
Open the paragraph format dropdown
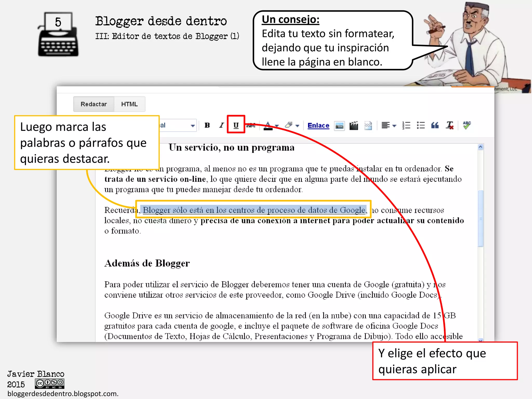(178, 125)
